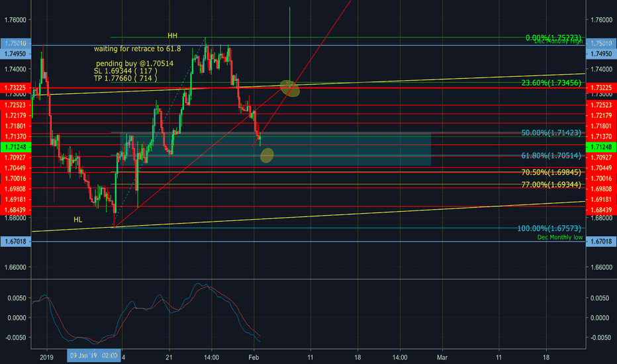Viewport: 617px width, 364px height.
Task: Click the red 1.72523 level tag on right axis
Action: pyautogui.click(x=601, y=105)
